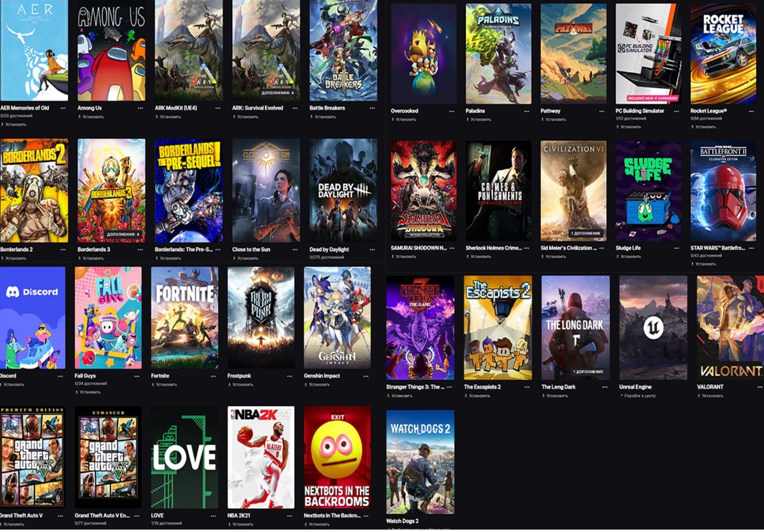Open the three-dot menu for Genshin Impact
Viewport: 764px width, 532px height.
[365, 376]
